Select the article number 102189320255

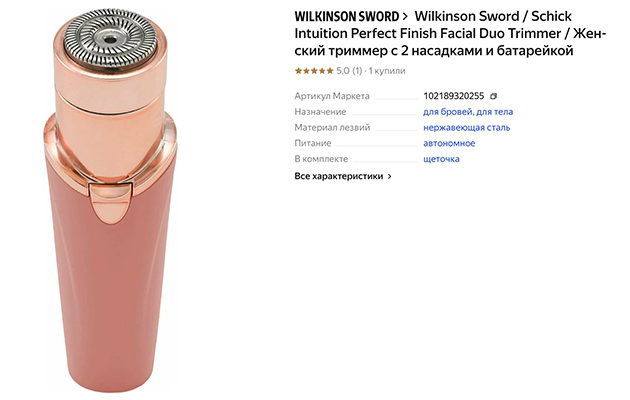(454, 96)
